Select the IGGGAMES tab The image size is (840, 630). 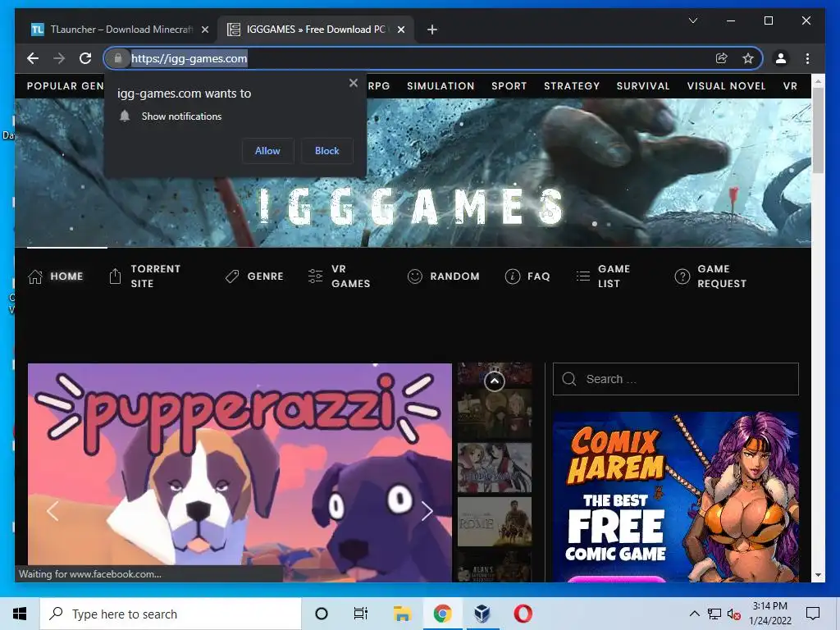(315, 30)
